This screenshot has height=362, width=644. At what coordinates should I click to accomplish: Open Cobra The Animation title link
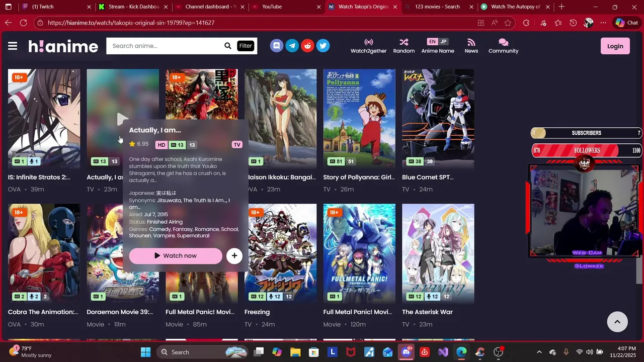click(43, 312)
